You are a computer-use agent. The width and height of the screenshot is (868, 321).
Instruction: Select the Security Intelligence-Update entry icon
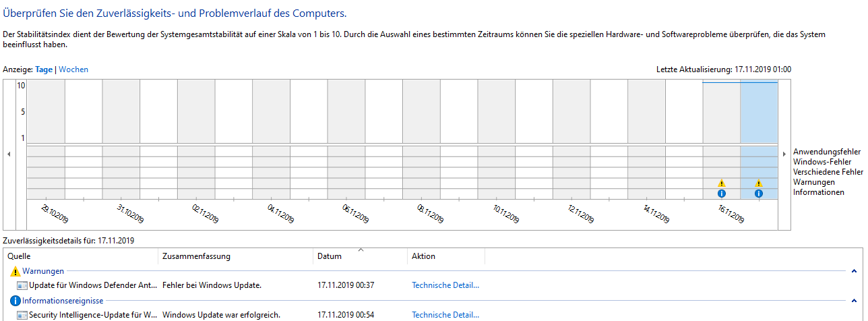coord(22,315)
